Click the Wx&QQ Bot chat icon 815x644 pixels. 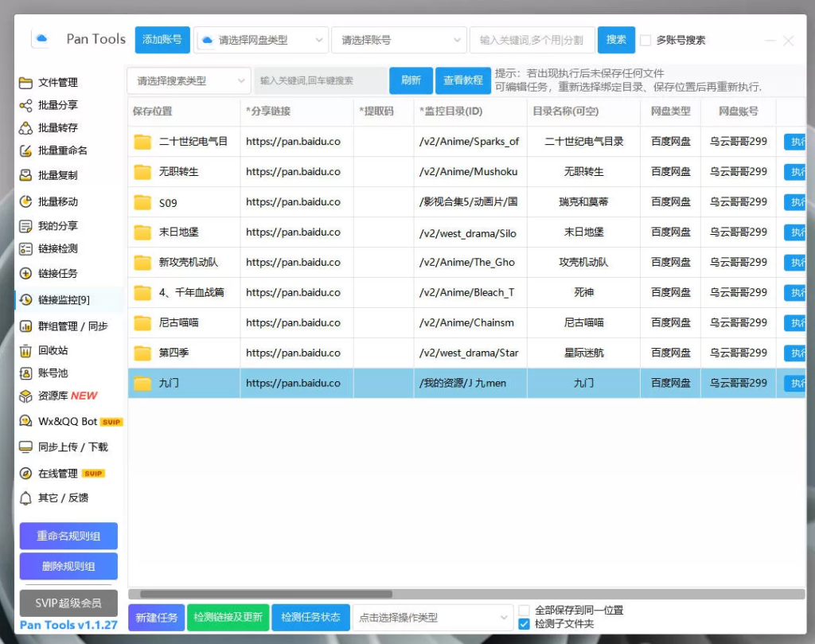25,421
